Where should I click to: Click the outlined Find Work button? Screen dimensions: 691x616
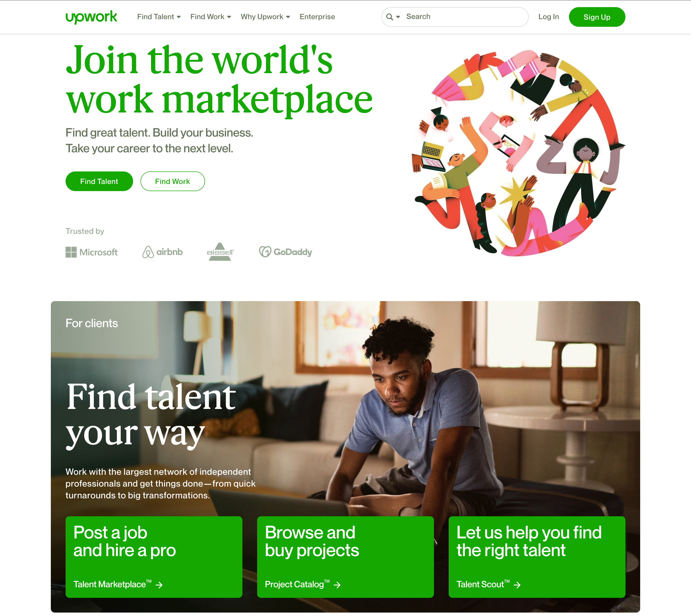point(173,182)
